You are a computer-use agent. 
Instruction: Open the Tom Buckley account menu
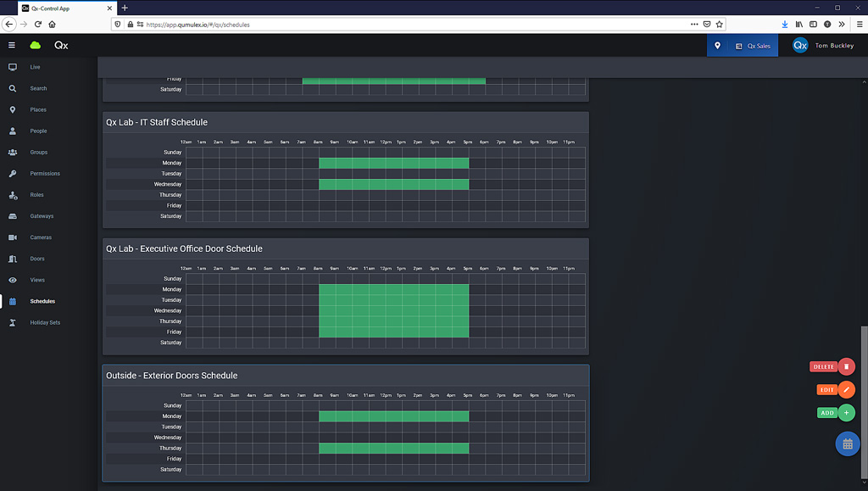[x=834, y=46]
